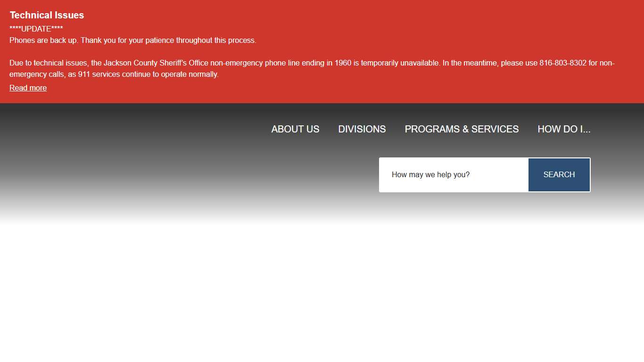Open the DIVISIONS menu
Image resolution: width=644 pixels, height=362 pixels.
(362, 129)
